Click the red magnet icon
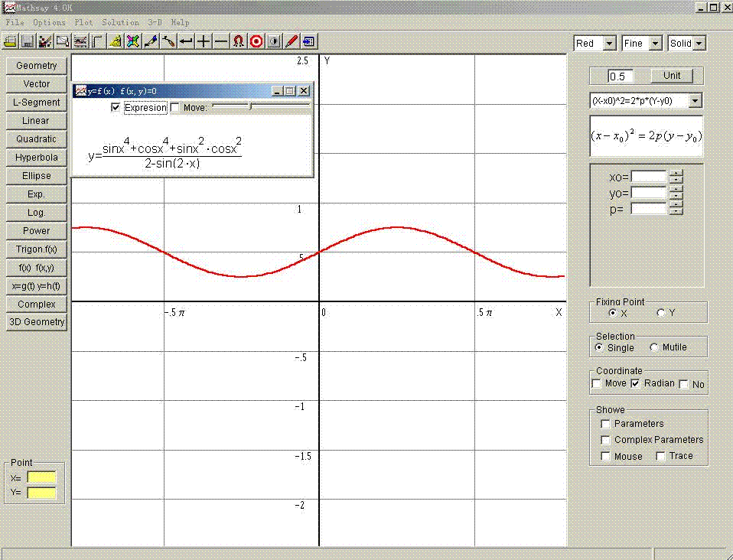This screenshot has height=560, width=733. click(239, 41)
